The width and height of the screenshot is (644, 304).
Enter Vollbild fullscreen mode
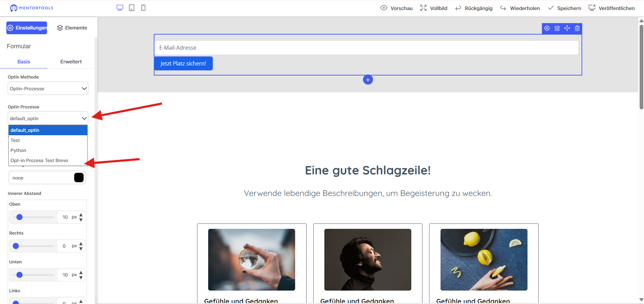pyautogui.click(x=434, y=8)
